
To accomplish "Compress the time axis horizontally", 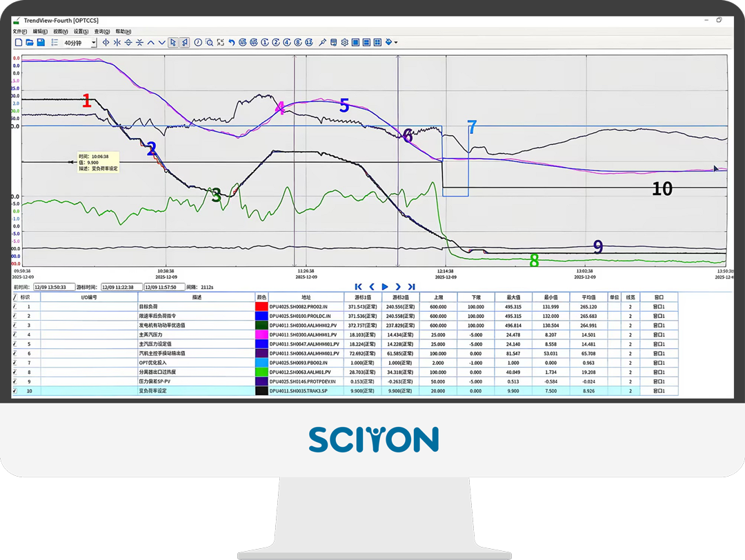I will tap(117, 42).
